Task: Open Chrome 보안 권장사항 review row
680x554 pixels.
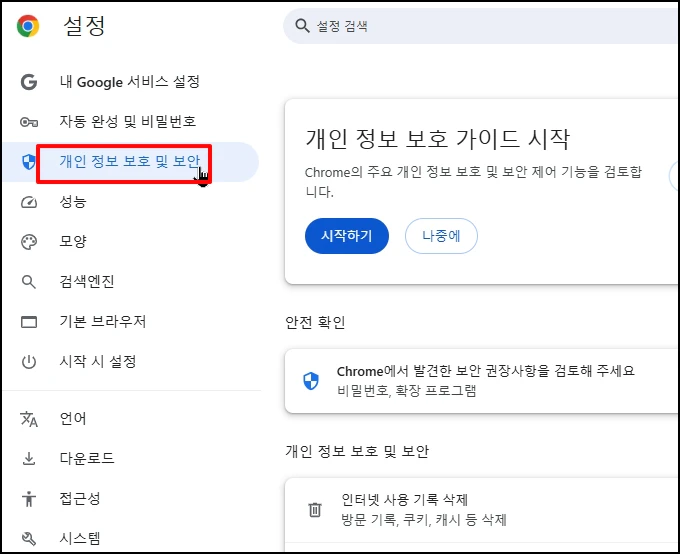Action: tap(482, 381)
